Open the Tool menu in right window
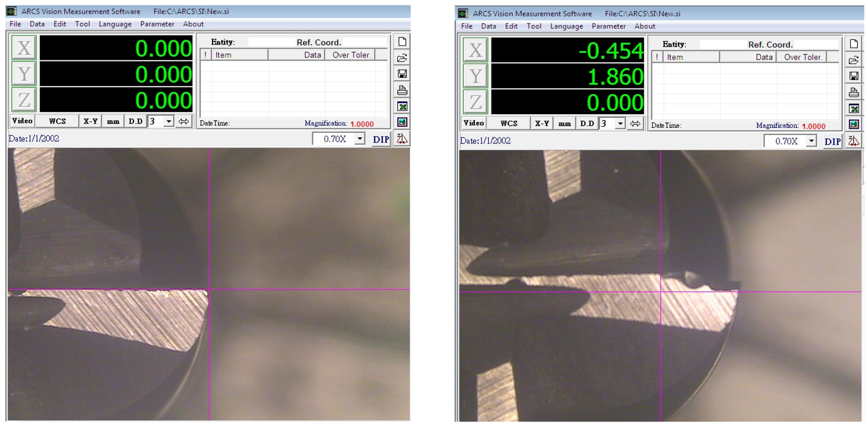This screenshot has height=426, width=868. click(534, 26)
